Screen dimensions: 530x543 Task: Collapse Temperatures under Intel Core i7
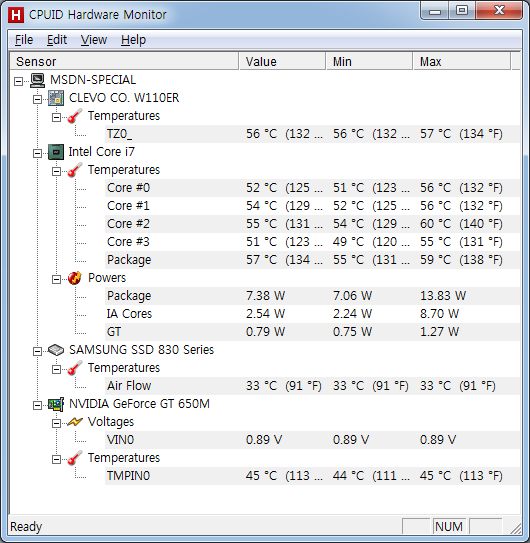click(56, 171)
